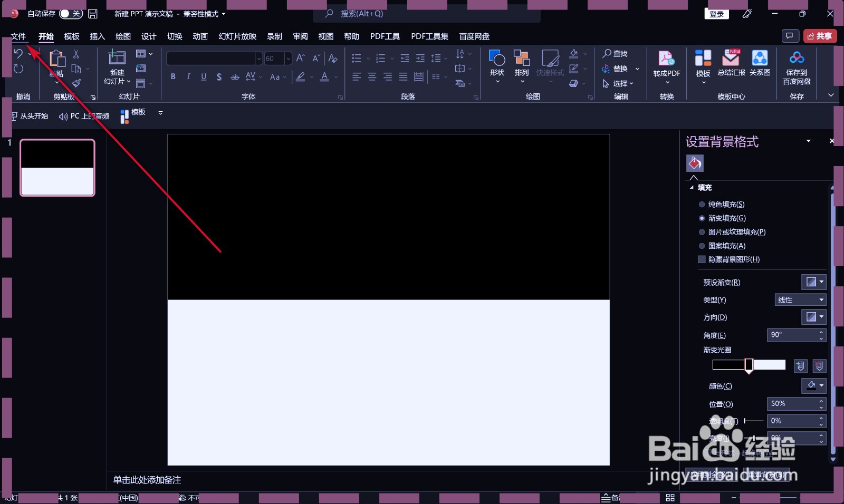Open the 方向 direction dropdown
Screen dimensions: 844x504
813,317
